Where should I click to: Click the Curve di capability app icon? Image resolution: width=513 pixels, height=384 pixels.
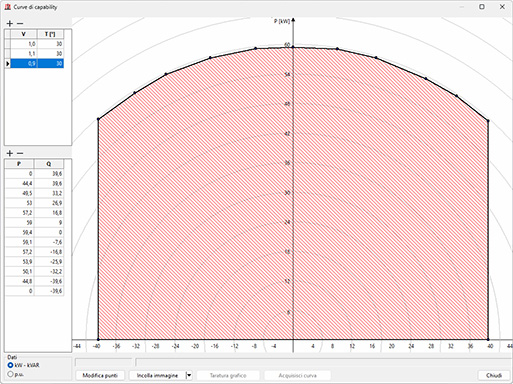click(8, 7)
